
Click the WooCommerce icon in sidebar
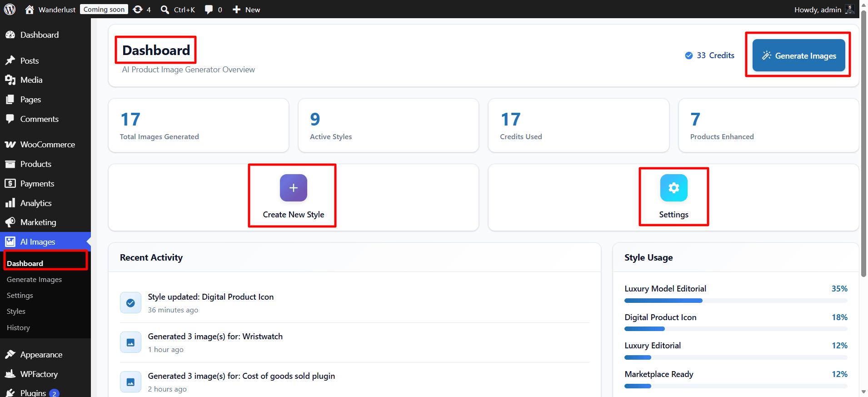click(10, 145)
